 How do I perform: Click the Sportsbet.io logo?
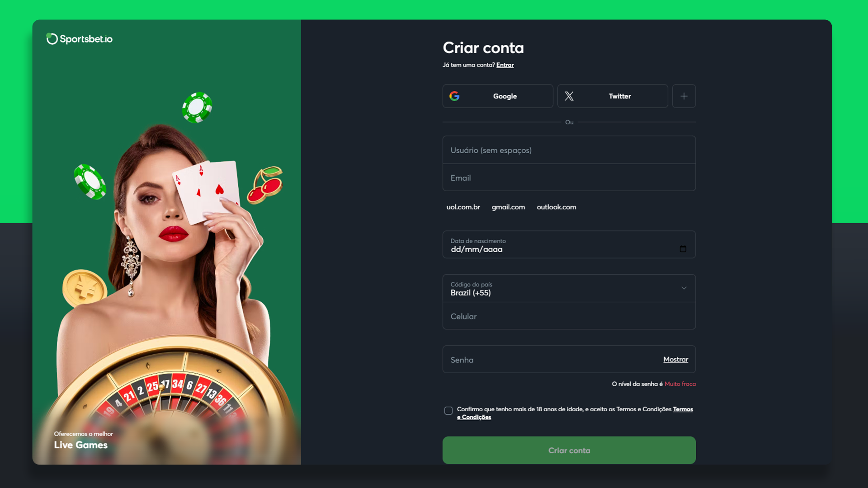[x=80, y=39]
